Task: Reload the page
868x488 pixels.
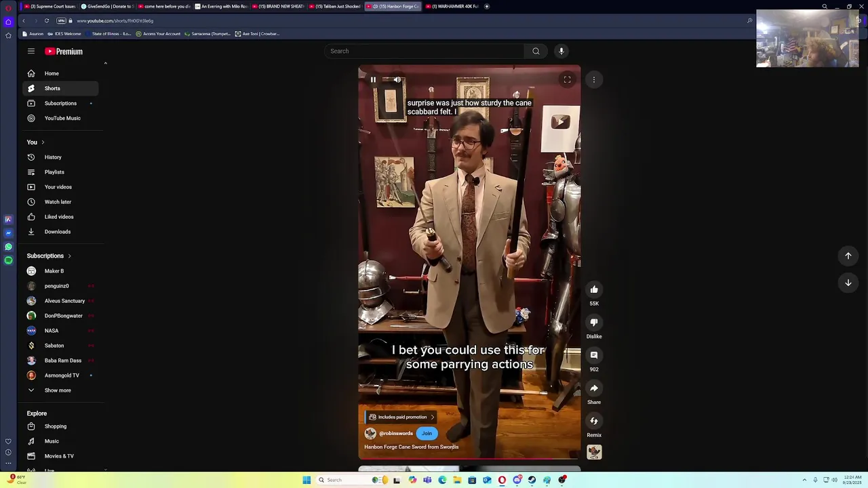Action: click(x=47, y=20)
